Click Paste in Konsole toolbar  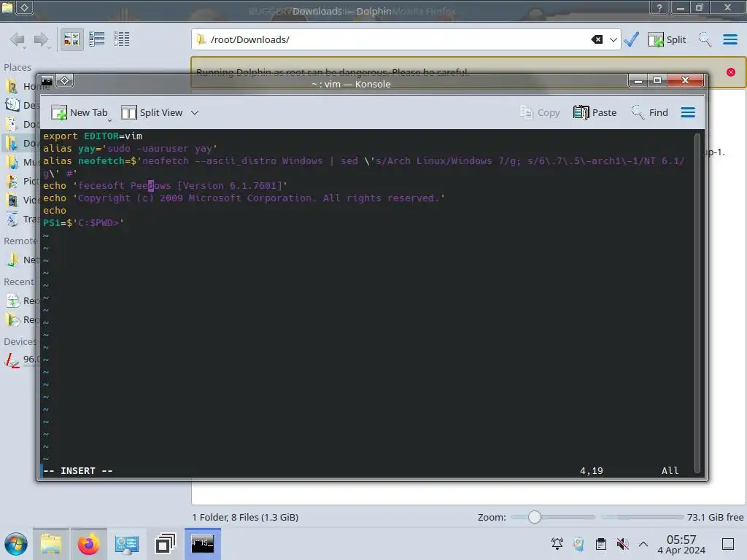[595, 112]
